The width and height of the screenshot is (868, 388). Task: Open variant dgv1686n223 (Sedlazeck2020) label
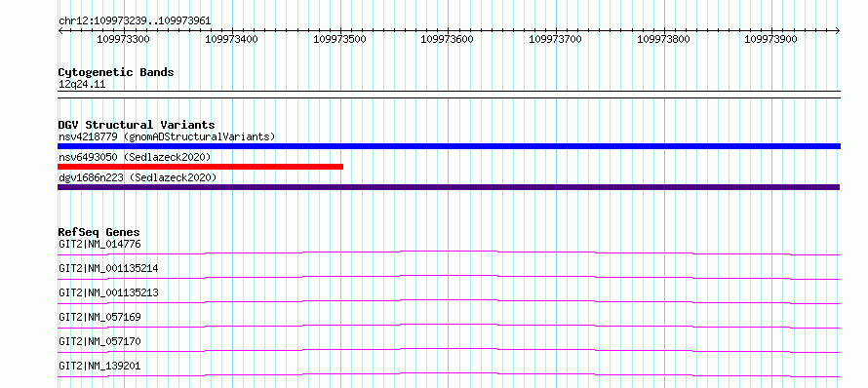[138, 177]
